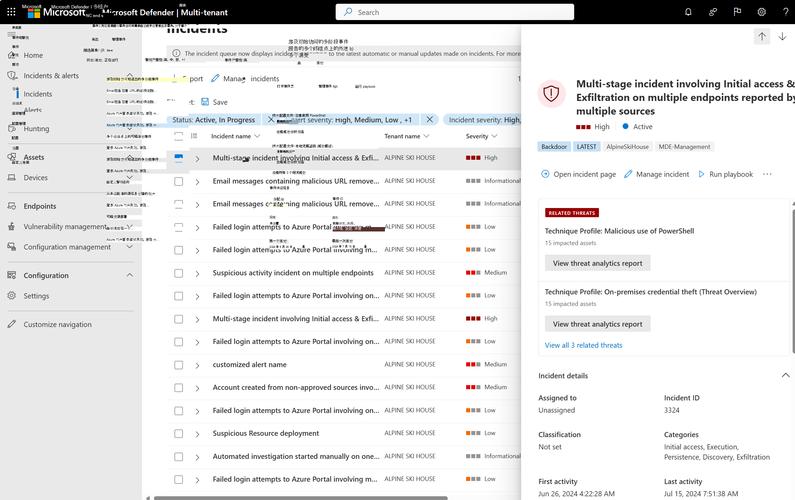Check the Suspicious Resource deployment row checkbox
Image resolution: width=795 pixels, height=500 pixels.
pos(179,434)
